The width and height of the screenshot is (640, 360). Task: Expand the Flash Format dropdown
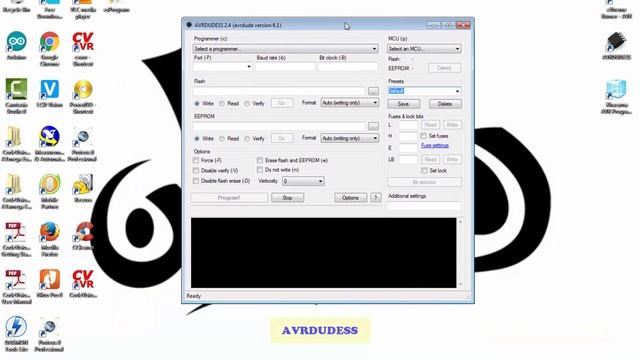pyautogui.click(x=350, y=103)
